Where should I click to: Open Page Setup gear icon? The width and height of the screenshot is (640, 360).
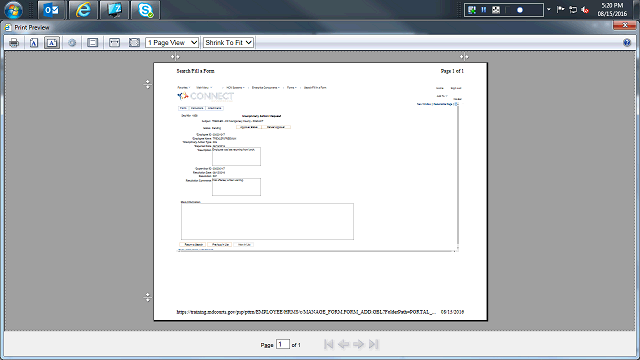tap(72, 42)
